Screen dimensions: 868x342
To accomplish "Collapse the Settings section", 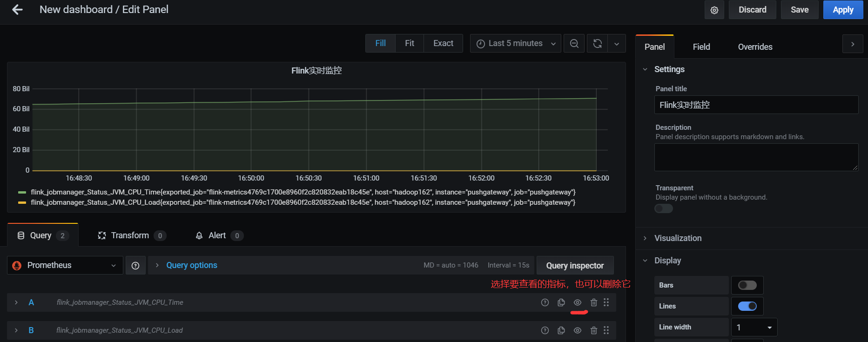I will (x=645, y=69).
